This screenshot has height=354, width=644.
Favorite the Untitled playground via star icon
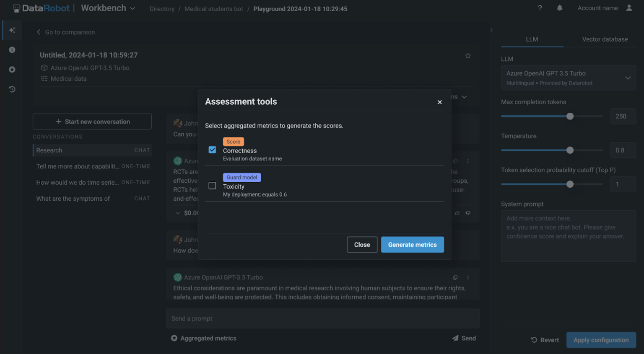tap(468, 55)
